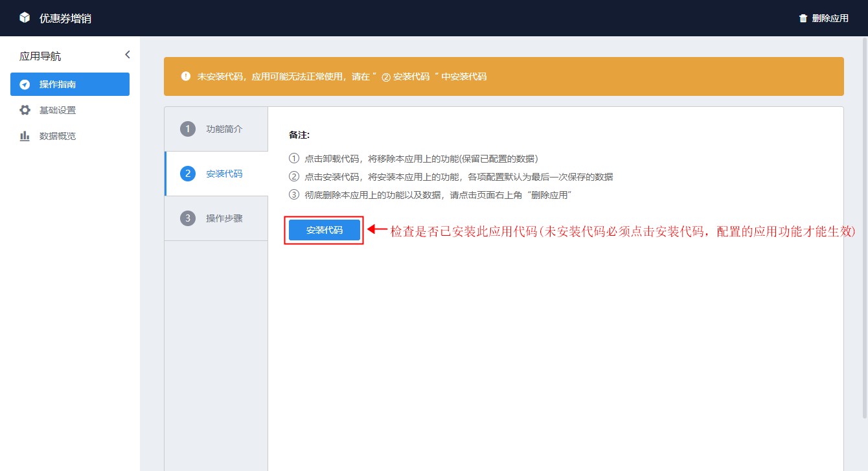The image size is (868, 471).
Task: Click the cube logo icon beside 优惠券增销
Action: coord(25,17)
